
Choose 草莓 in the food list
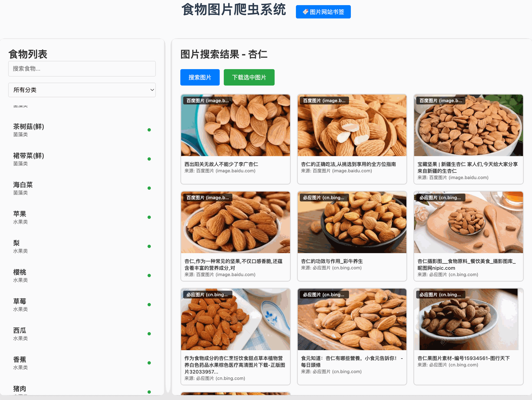point(20,301)
